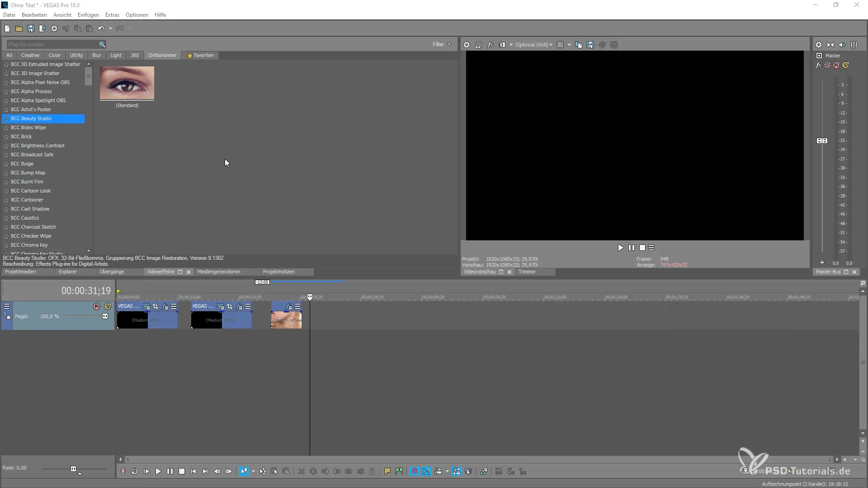868x488 pixels.
Task: Open a project with the folder icon
Action: coord(19,28)
